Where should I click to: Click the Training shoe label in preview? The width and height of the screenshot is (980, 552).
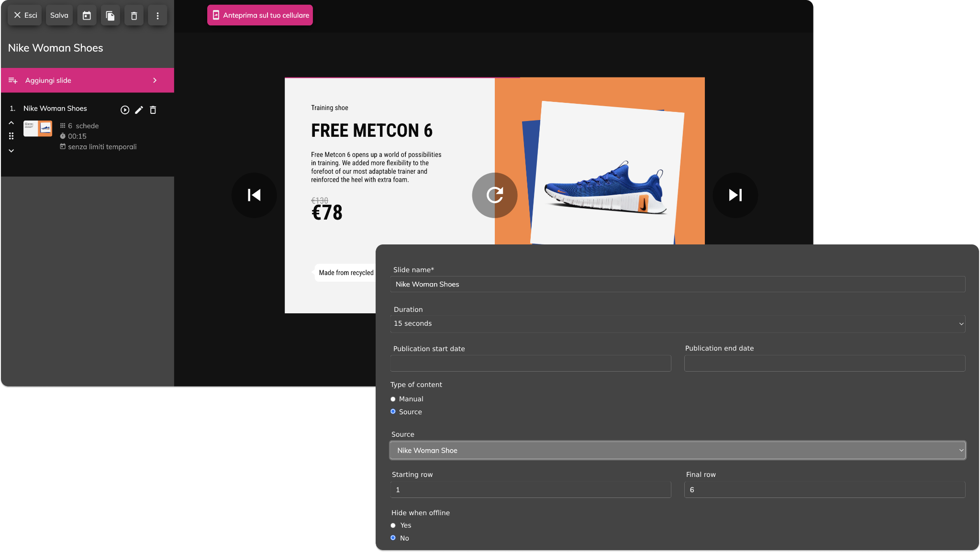[x=330, y=108]
